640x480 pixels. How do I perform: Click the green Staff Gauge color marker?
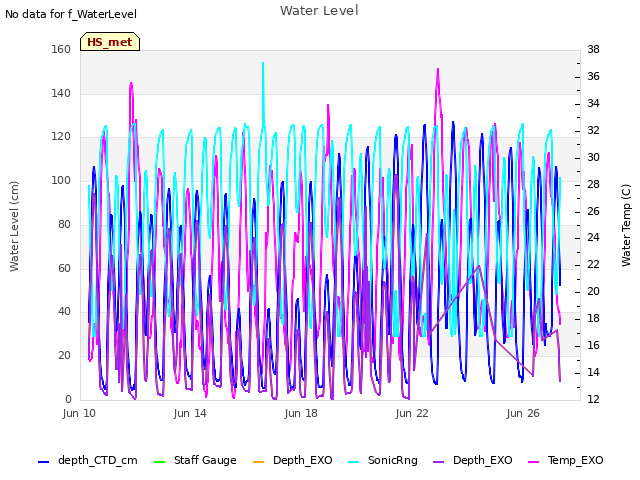point(159,462)
